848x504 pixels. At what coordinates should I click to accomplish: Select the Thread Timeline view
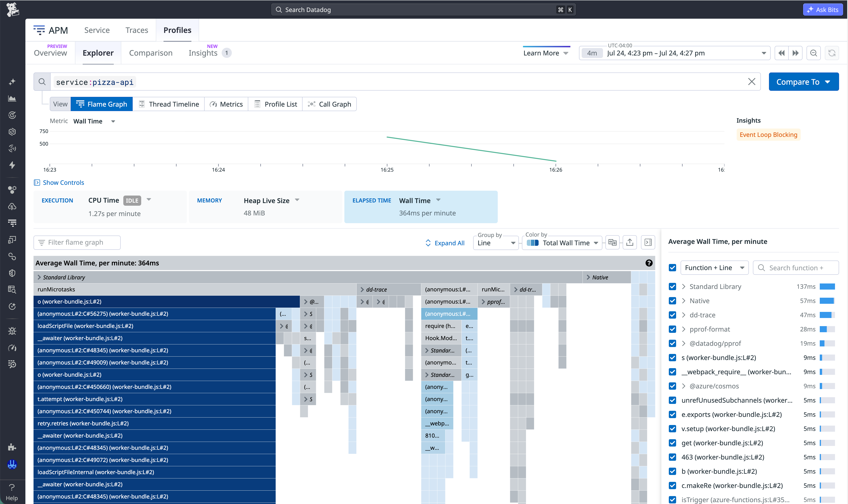(x=168, y=104)
